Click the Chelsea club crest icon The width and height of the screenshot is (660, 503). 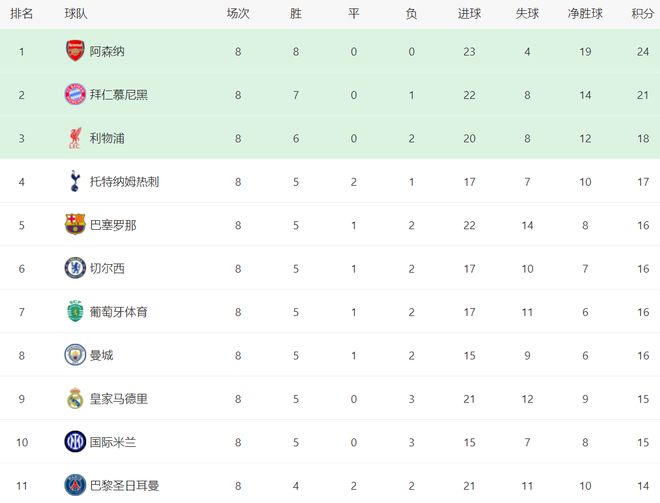click(75, 268)
